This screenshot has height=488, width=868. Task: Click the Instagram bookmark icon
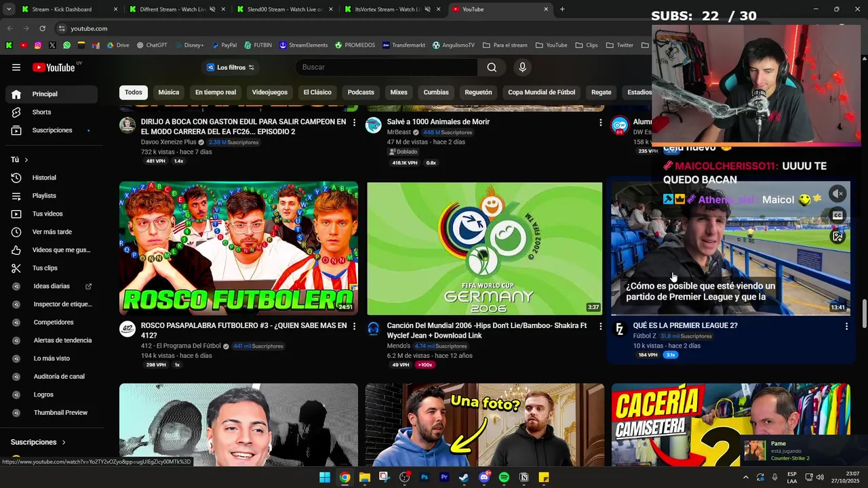pyautogui.click(x=38, y=45)
